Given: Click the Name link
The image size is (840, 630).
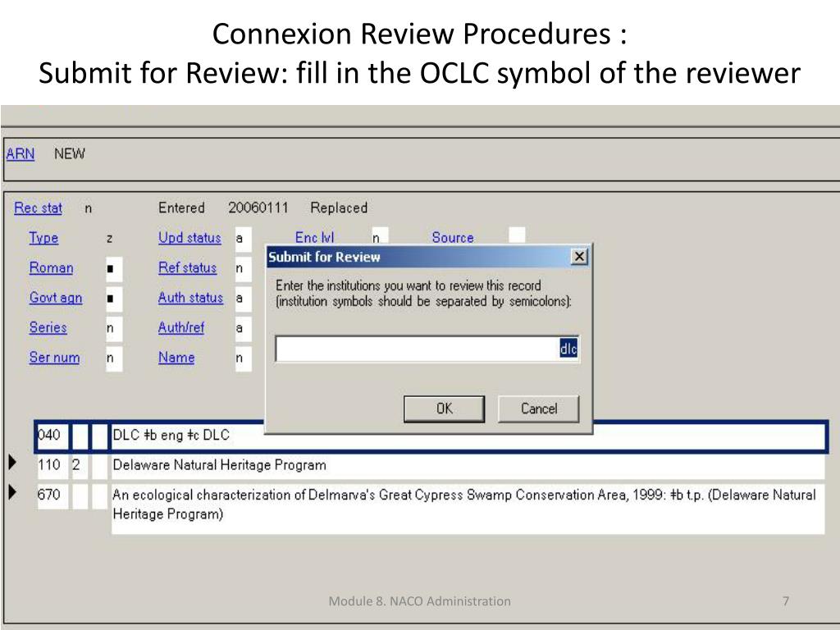Looking at the screenshot, I should click(x=176, y=358).
